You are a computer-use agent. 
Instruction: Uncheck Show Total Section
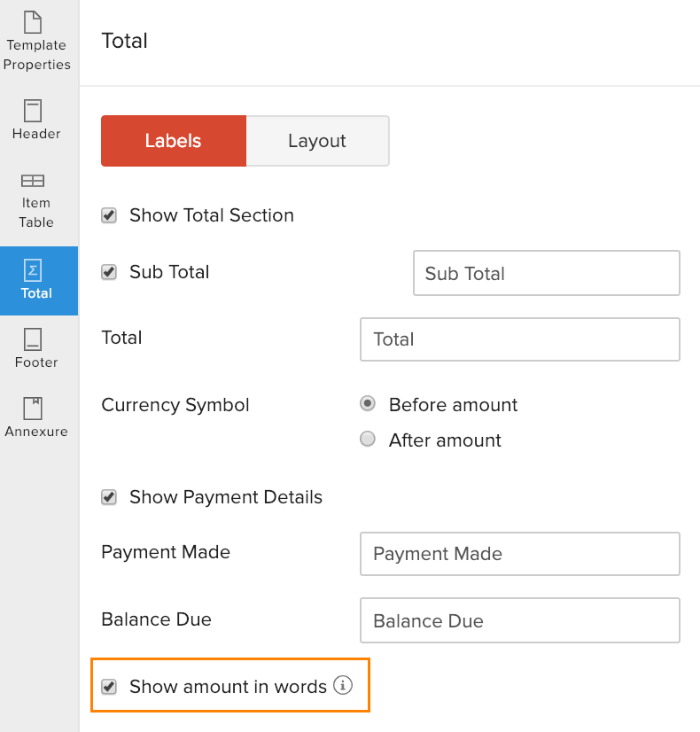108,214
